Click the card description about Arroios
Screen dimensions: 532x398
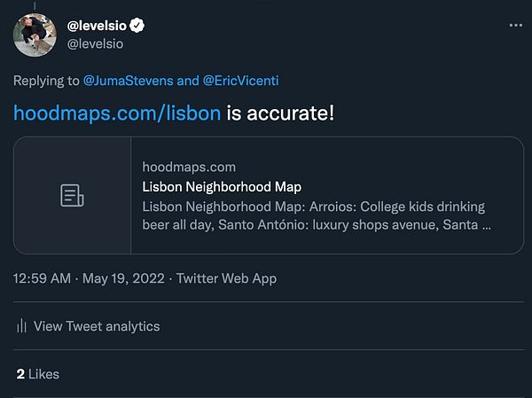(316, 215)
